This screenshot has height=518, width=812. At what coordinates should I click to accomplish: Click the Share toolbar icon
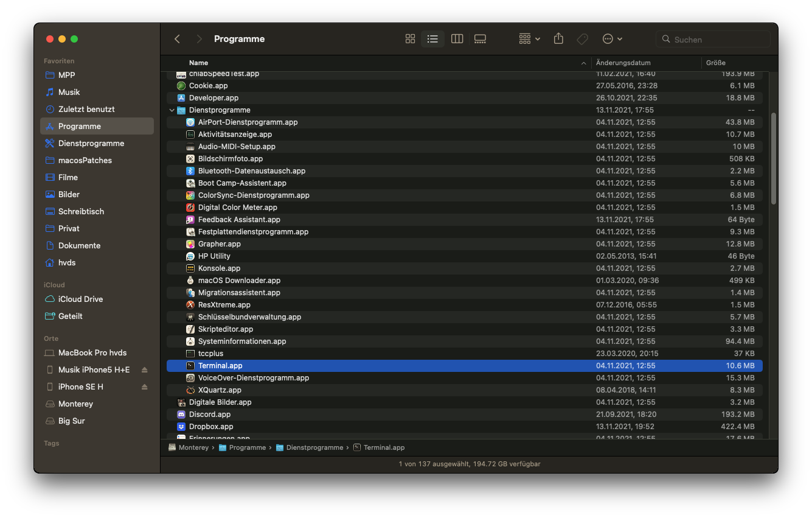pos(558,39)
